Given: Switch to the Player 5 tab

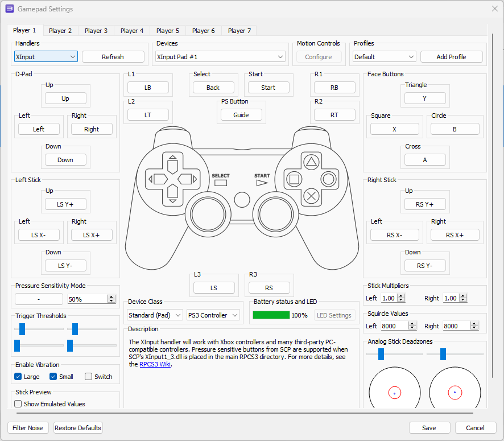Looking at the screenshot, I should point(168,31).
